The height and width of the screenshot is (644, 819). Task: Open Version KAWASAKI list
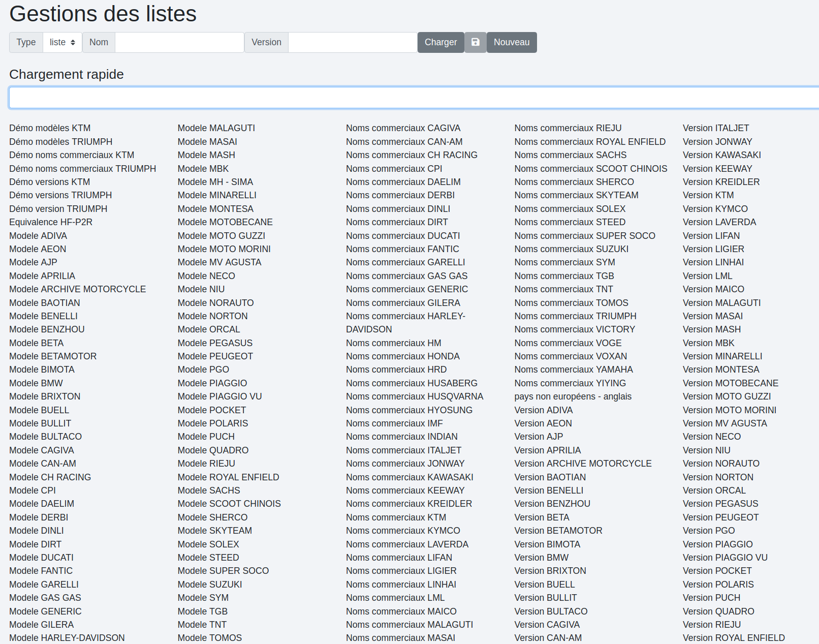[x=721, y=155]
